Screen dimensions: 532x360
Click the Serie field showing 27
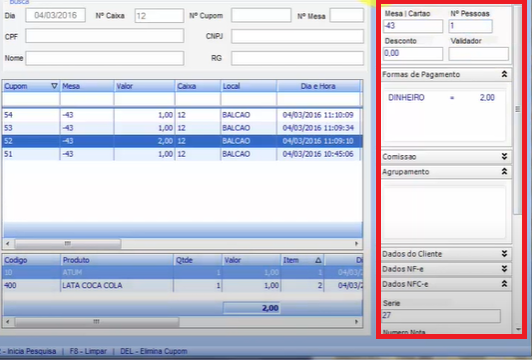[441, 316]
